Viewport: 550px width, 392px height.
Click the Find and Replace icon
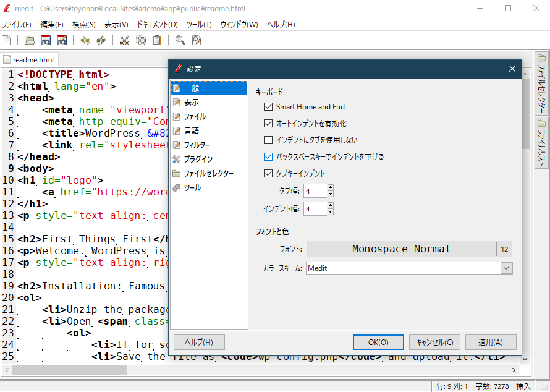(x=197, y=40)
